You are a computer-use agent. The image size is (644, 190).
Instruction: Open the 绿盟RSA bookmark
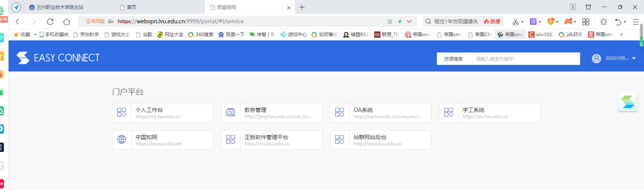(x=356, y=35)
